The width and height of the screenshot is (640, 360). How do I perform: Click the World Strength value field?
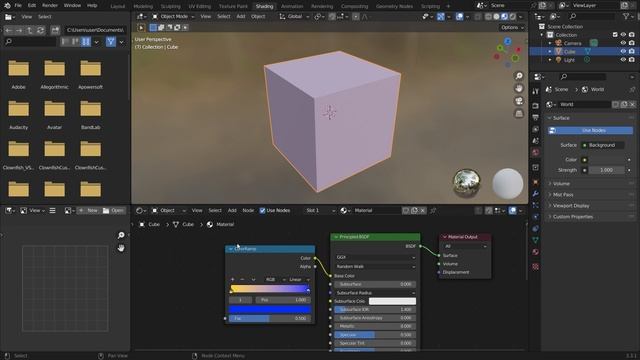[606, 170]
